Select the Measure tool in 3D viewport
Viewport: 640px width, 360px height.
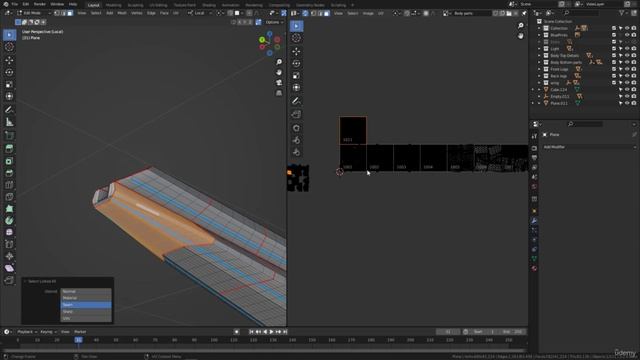(x=9, y=122)
